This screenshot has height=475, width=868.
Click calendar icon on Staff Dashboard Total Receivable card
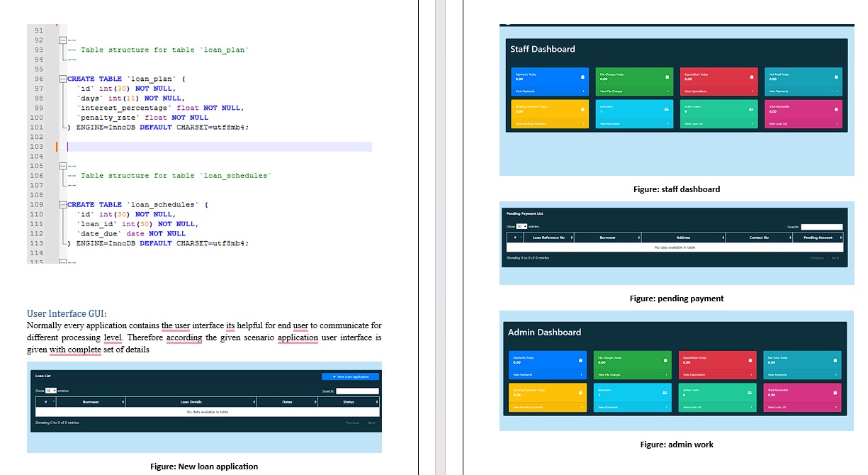836,109
